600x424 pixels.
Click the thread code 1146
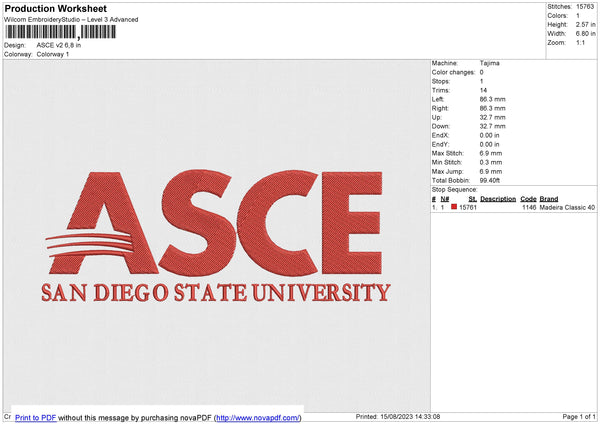click(529, 207)
